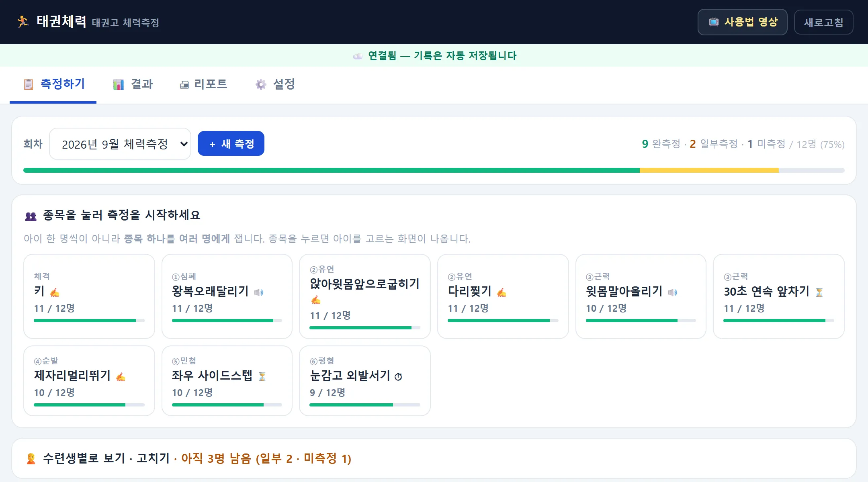The width and height of the screenshot is (868, 482).
Task: Click the hourglass icon next to 30초 연속 앞차기
Action: click(x=819, y=292)
